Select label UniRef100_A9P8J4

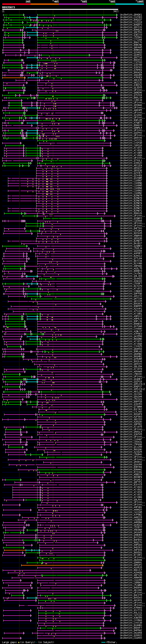point(131,319)
